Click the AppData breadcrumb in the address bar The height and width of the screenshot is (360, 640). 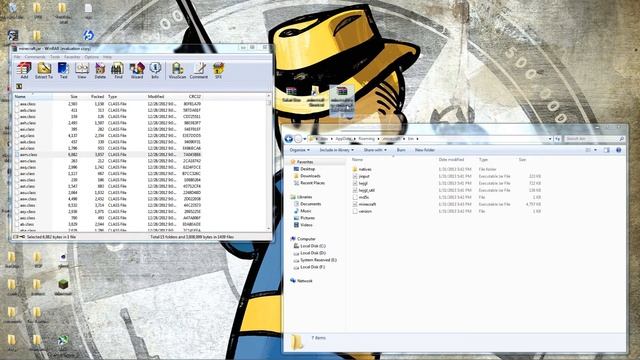(343, 139)
